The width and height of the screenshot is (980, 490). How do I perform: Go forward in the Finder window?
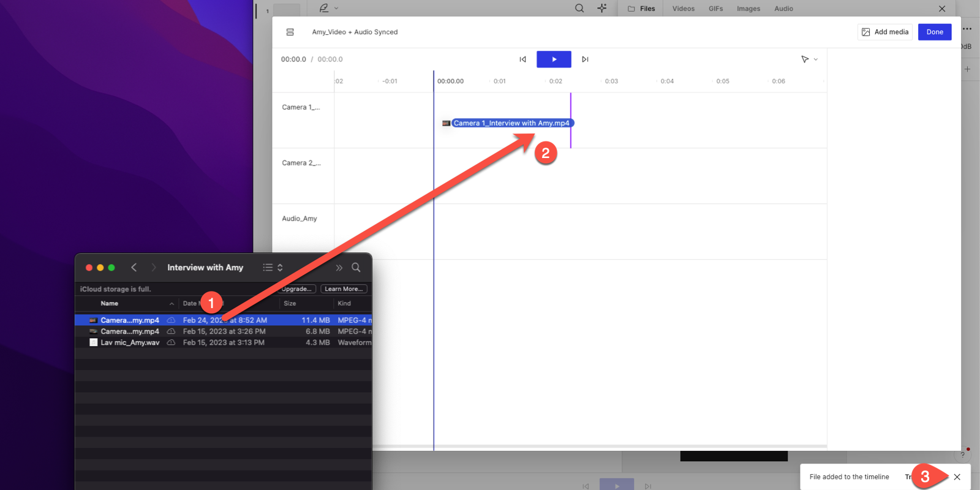point(153,268)
